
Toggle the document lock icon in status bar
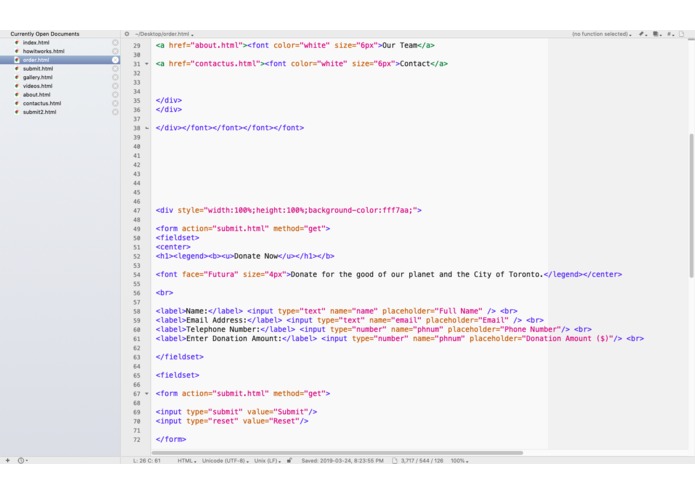click(x=289, y=460)
